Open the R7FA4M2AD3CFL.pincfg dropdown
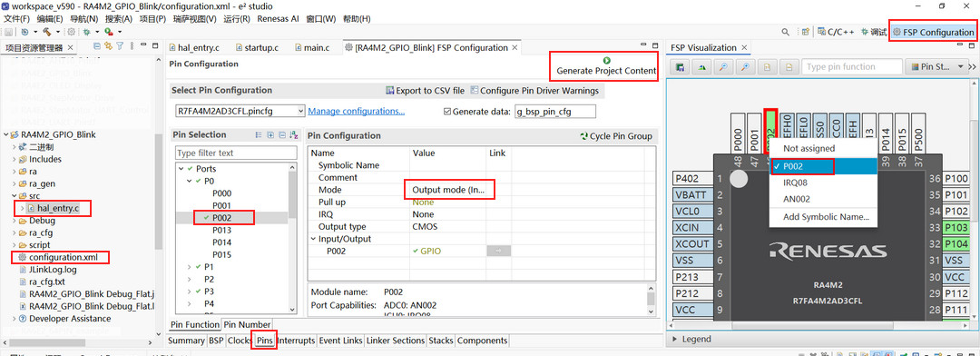The height and width of the screenshot is (356, 980). click(x=300, y=112)
